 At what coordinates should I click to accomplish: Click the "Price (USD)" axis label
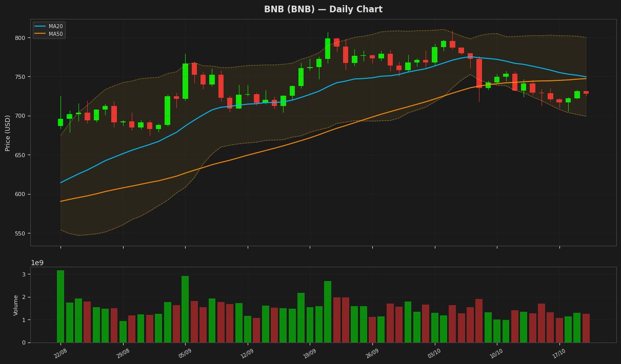8,133
